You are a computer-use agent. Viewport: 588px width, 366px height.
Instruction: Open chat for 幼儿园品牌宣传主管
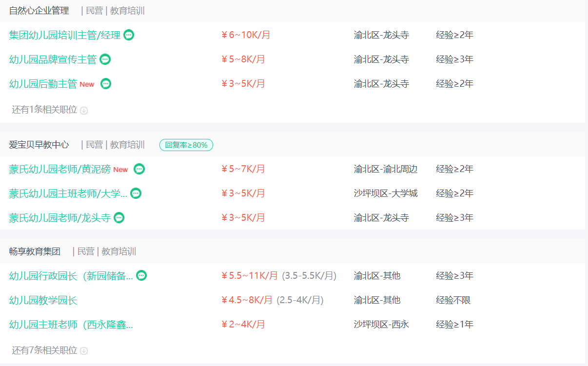point(105,59)
